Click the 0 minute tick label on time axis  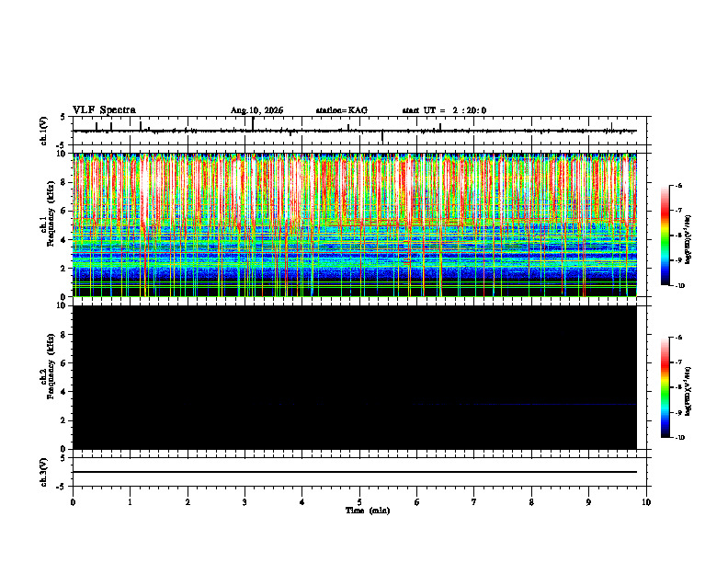point(73,502)
